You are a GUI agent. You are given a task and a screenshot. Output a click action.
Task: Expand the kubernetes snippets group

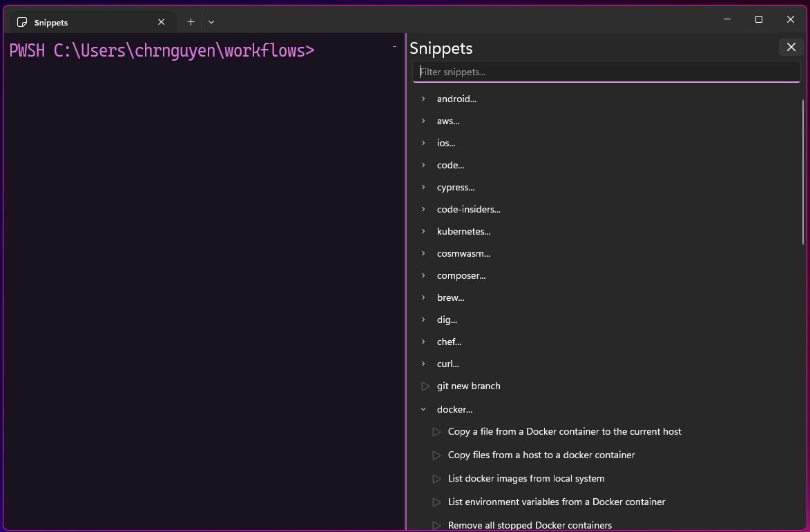coord(423,232)
